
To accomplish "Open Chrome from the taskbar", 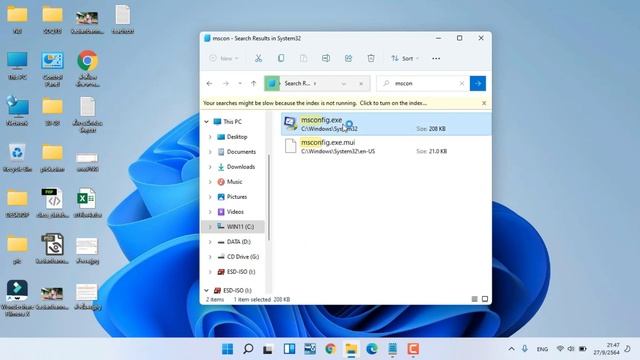I will coord(331,349).
